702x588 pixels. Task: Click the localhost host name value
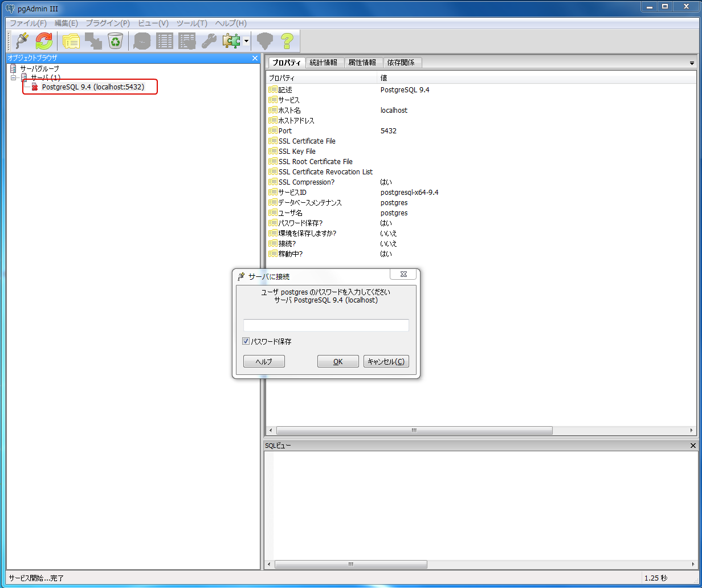tap(394, 111)
